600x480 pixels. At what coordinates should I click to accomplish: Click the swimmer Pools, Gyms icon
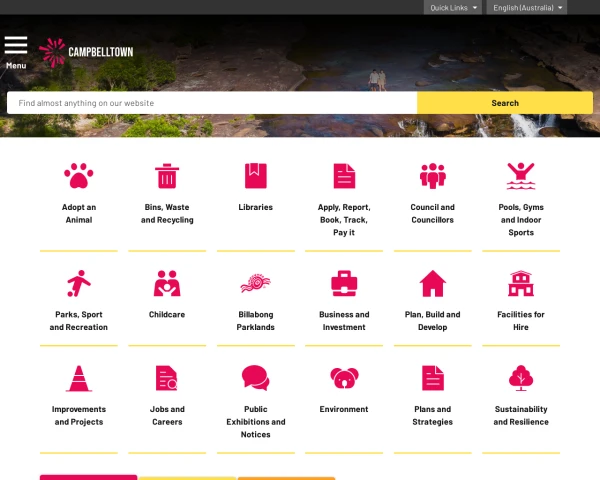[521, 176]
